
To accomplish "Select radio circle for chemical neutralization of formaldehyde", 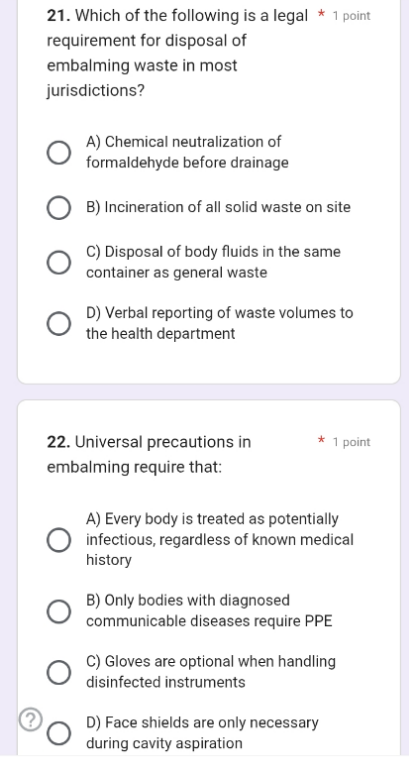I will coord(59,153).
